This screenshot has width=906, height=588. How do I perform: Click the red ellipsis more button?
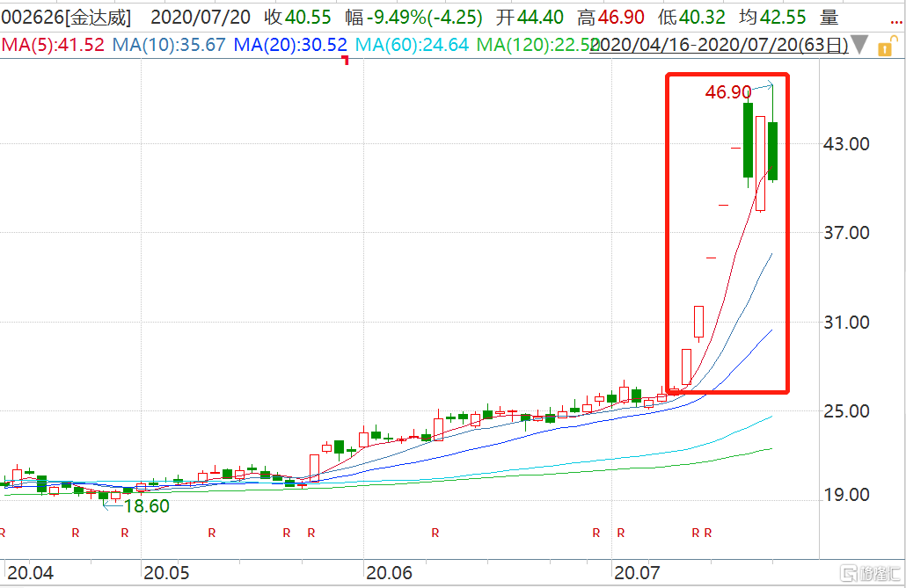click(x=896, y=22)
